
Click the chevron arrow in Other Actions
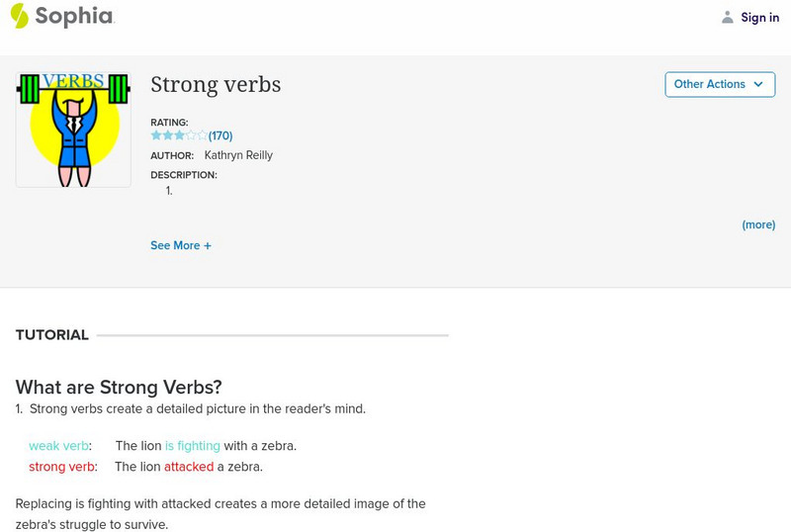click(758, 84)
